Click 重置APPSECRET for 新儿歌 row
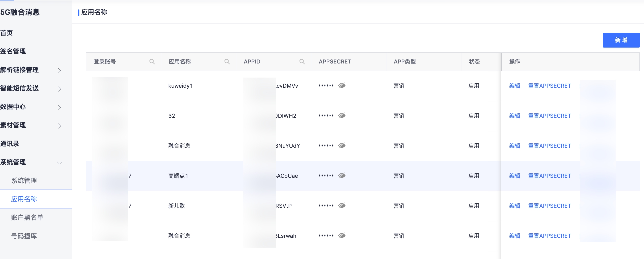 point(549,206)
